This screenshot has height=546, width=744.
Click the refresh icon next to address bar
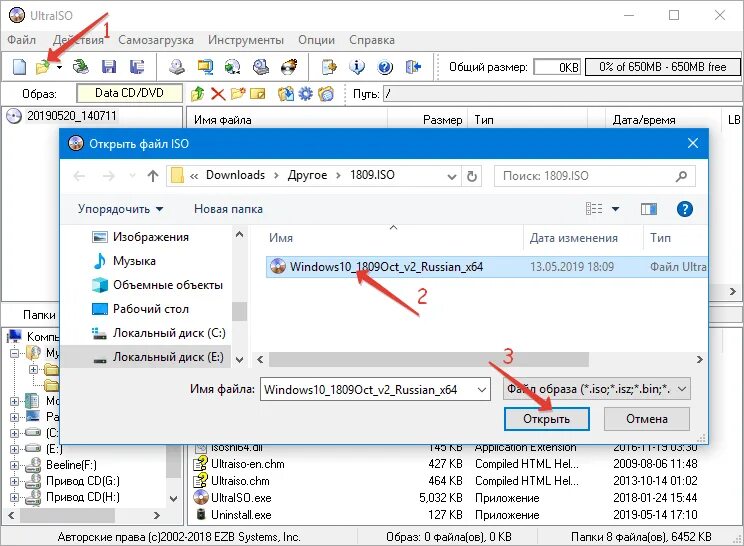point(472,176)
